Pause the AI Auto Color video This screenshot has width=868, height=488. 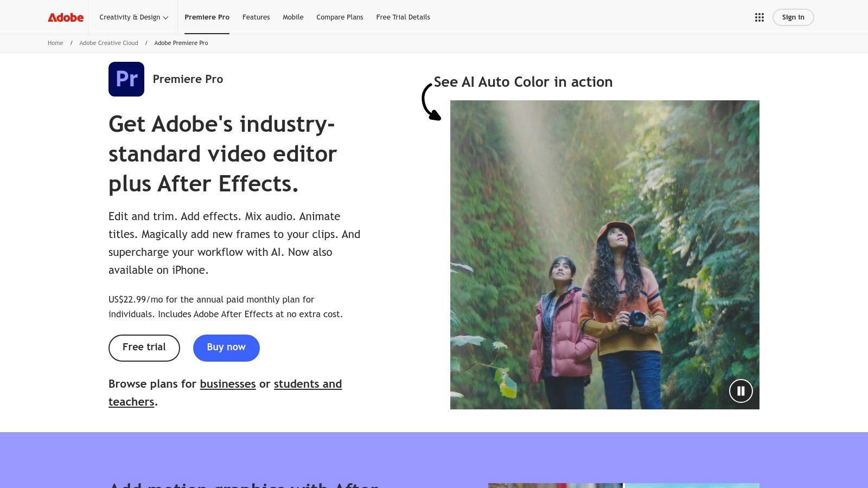pyautogui.click(x=741, y=391)
